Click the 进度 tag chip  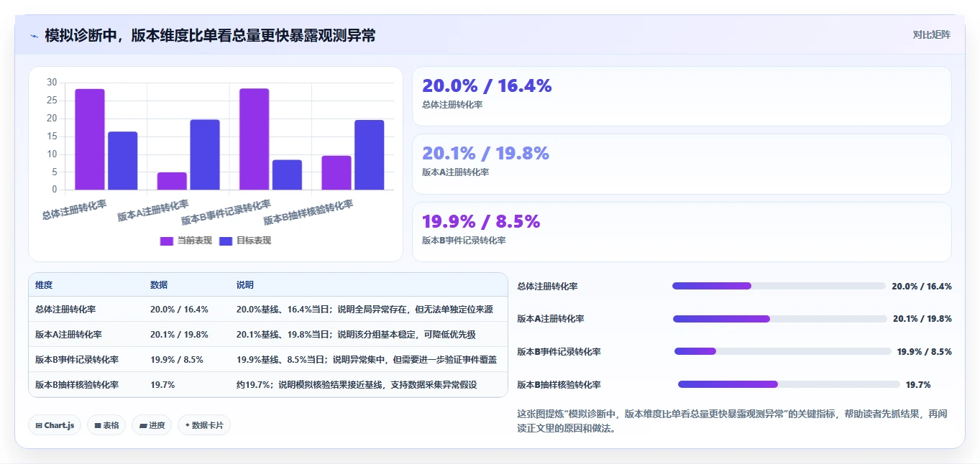click(x=152, y=425)
